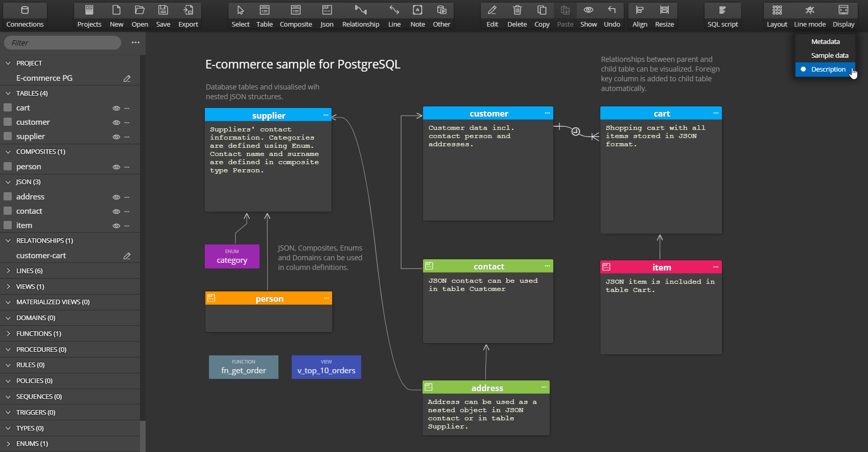Collapse the RELATIONSHIPS (1) section
Viewport: 868px width, 452px height.
pyautogui.click(x=8, y=241)
